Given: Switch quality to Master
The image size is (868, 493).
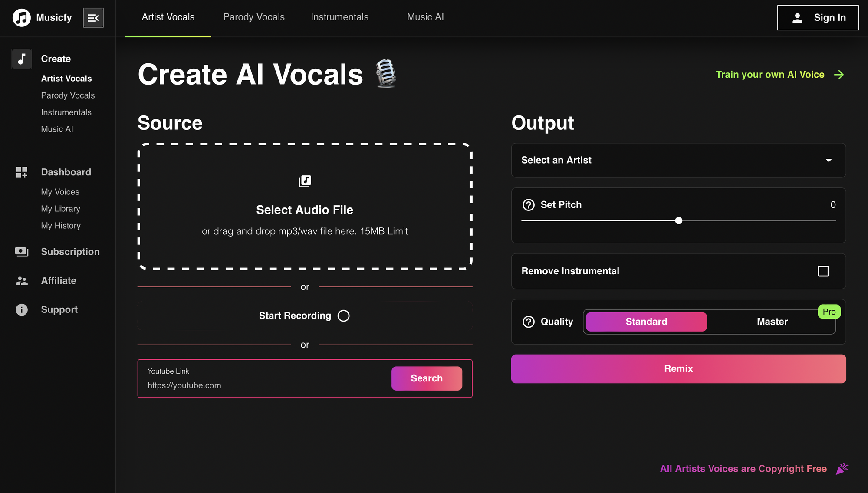Looking at the screenshot, I should click(772, 322).
